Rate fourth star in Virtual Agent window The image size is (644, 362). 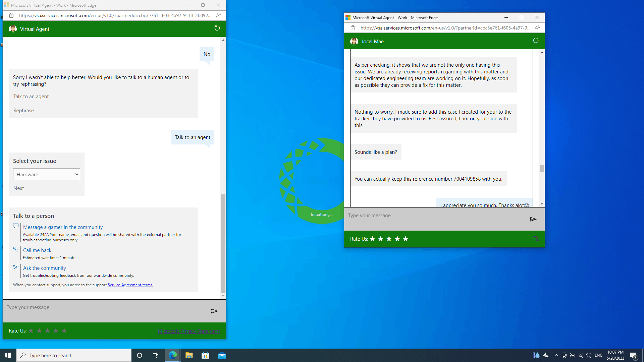56,330
